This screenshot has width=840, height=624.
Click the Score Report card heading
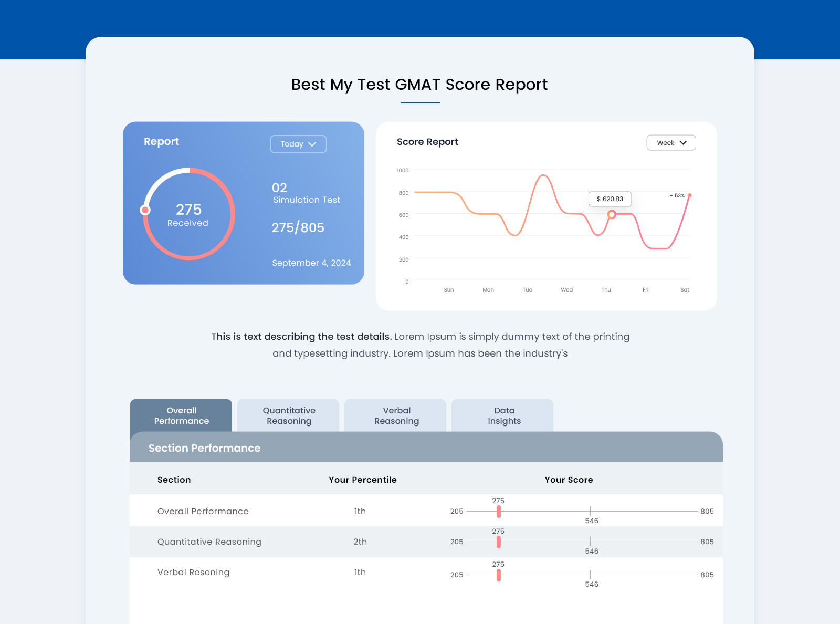click(427, 142)
